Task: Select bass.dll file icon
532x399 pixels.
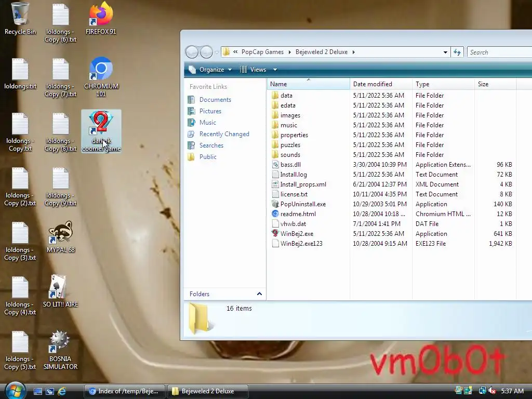Action: coord(275,164)
